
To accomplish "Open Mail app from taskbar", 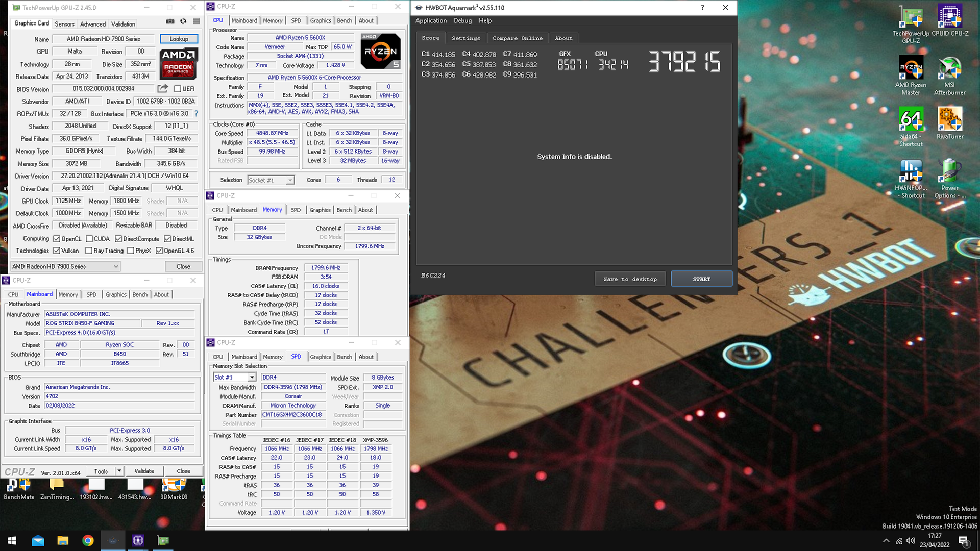I will (x=38, y=541).
